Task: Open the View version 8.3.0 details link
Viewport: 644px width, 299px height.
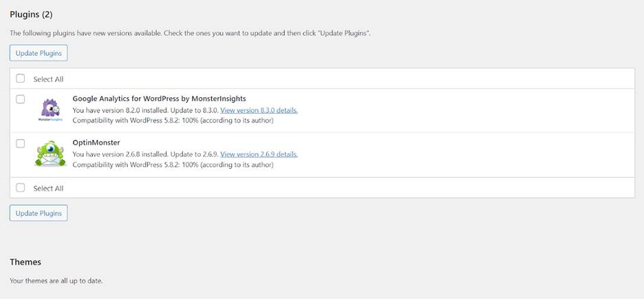Action: pyautogui.click(x=259, y=110)
